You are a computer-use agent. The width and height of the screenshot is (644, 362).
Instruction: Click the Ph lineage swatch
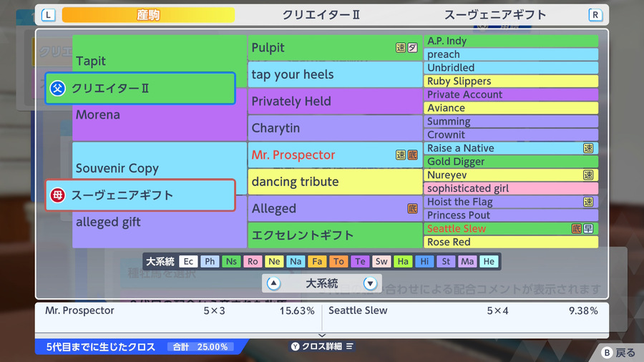(x=210, y=261)
